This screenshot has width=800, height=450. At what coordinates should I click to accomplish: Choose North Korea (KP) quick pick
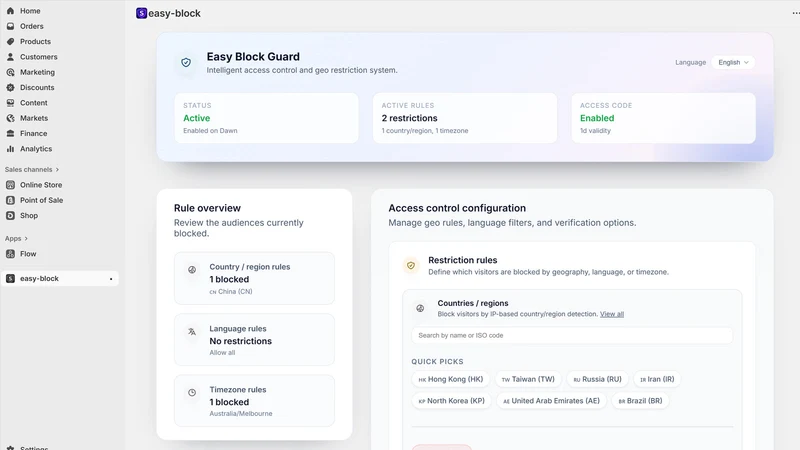coord(452,401)
